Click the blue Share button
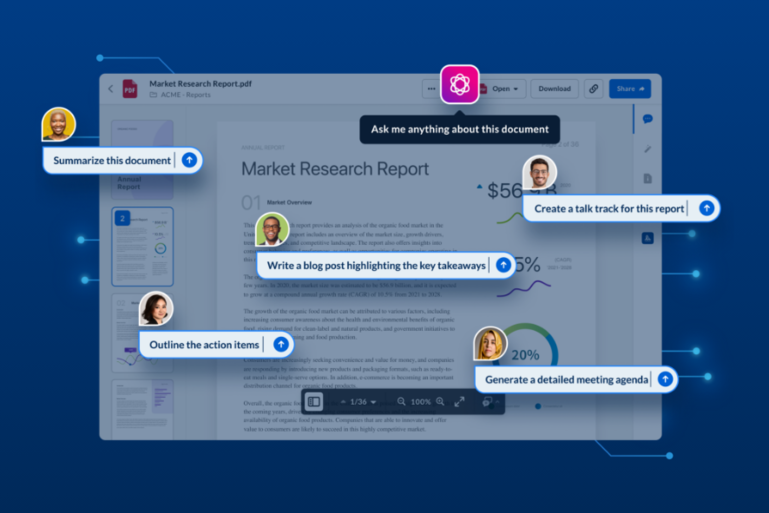 click(629, 89)
